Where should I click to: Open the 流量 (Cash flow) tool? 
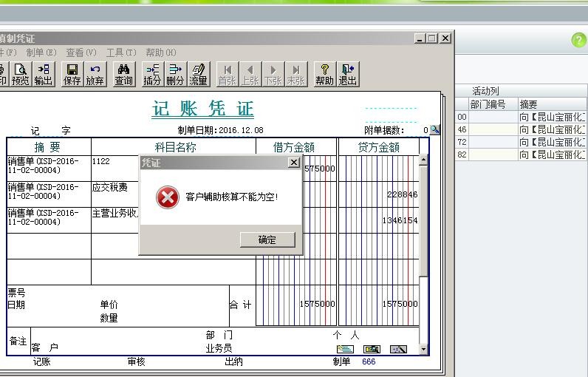(198, 74)
